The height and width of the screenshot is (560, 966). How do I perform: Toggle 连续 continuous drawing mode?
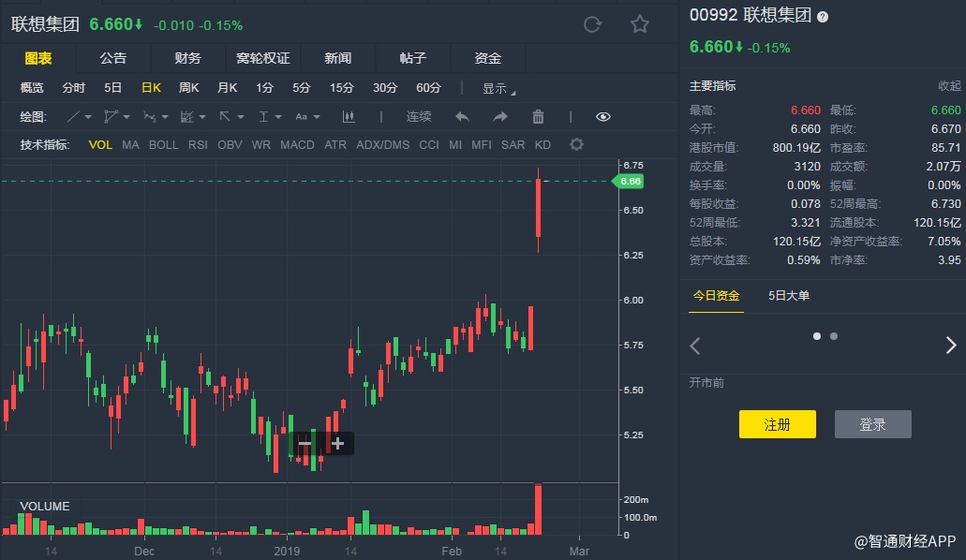coord(418,116)
